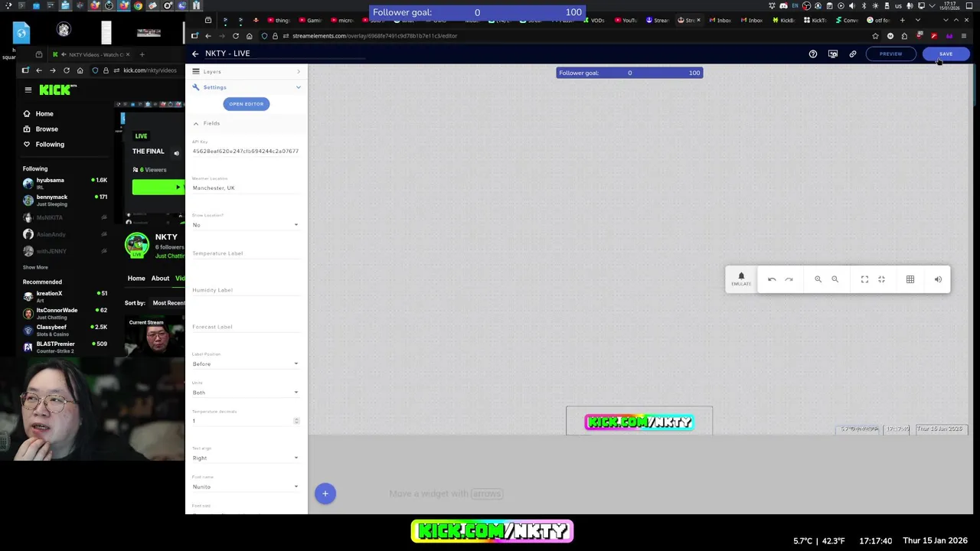980x551 pixels.
Task: Open Kick hamburger menu
Action: [28, 90]
